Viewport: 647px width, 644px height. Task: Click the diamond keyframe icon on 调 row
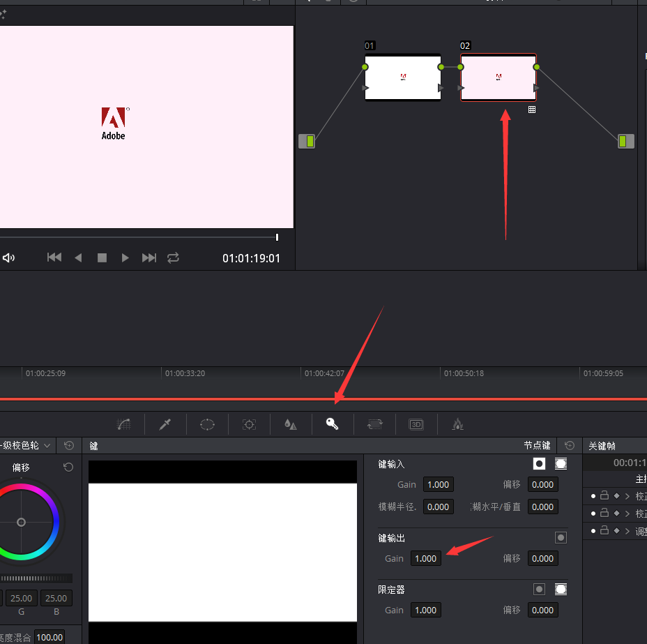point(617,530)
